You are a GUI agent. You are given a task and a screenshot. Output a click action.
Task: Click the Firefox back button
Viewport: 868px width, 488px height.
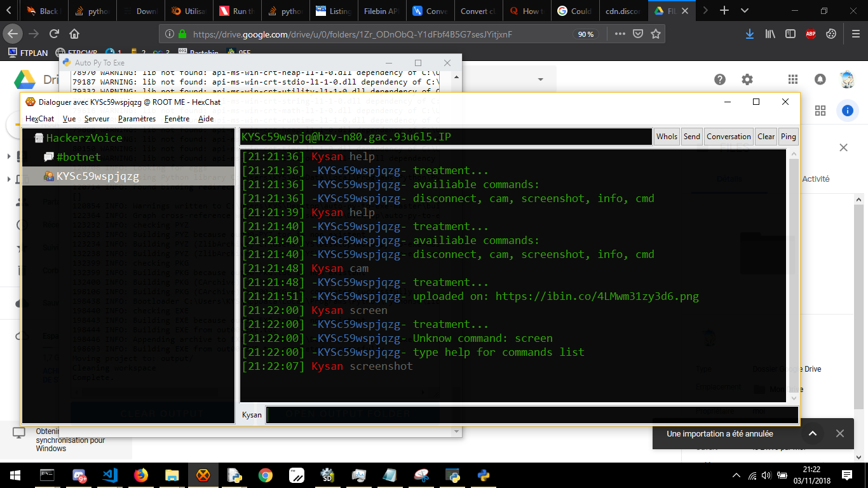click(x=13, y=34)
